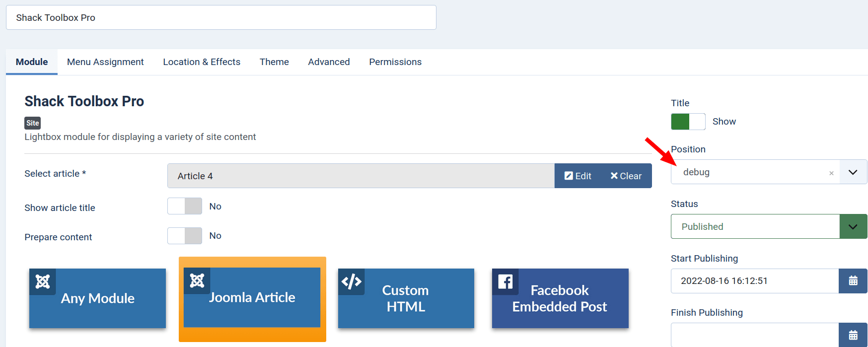Select the Joomla Article content type
868x347 pixels.
click(x=252, y=297)
